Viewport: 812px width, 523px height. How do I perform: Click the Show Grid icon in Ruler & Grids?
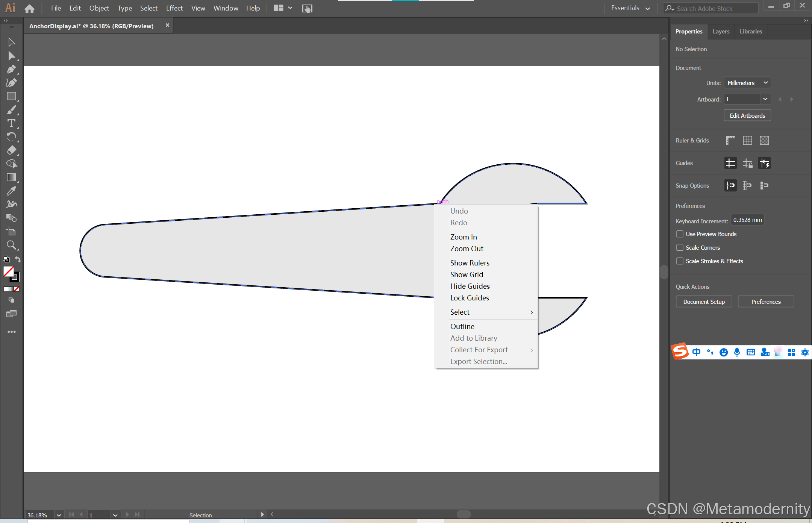click(x=747, y=140)
